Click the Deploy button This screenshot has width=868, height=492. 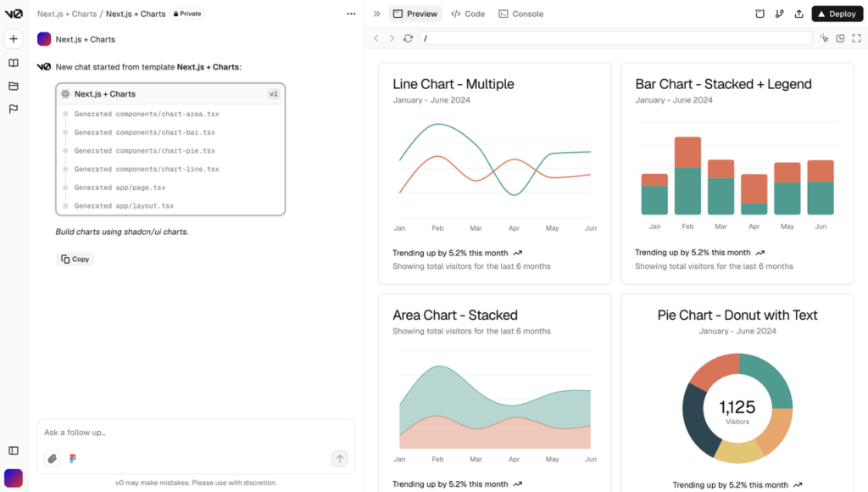pos(837,14)
